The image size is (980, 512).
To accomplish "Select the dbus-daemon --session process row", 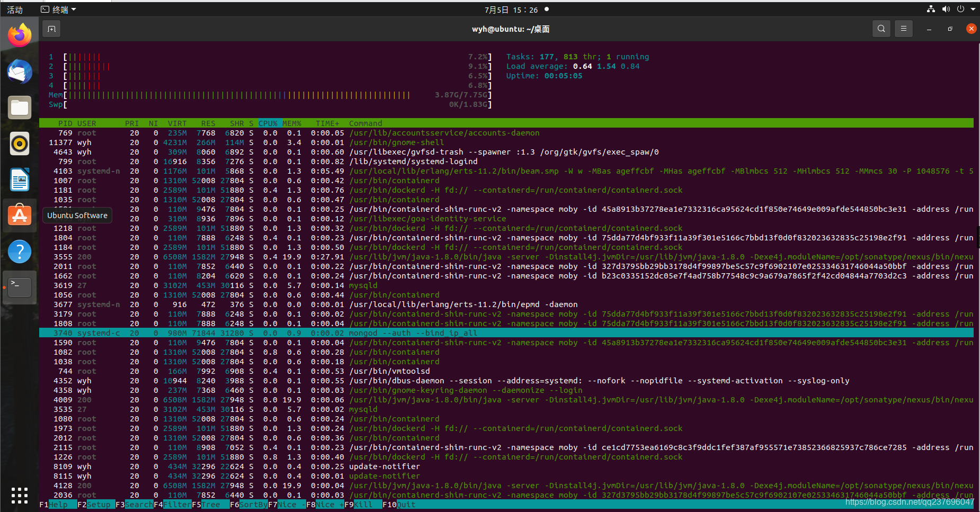I will pyautogui.click(x=506, y=381).
